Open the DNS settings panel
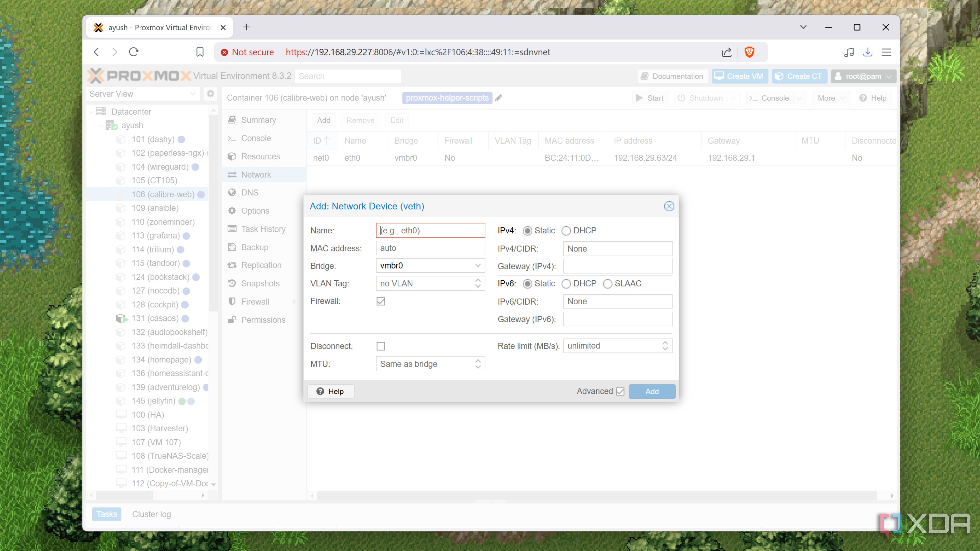 (249, 192)
